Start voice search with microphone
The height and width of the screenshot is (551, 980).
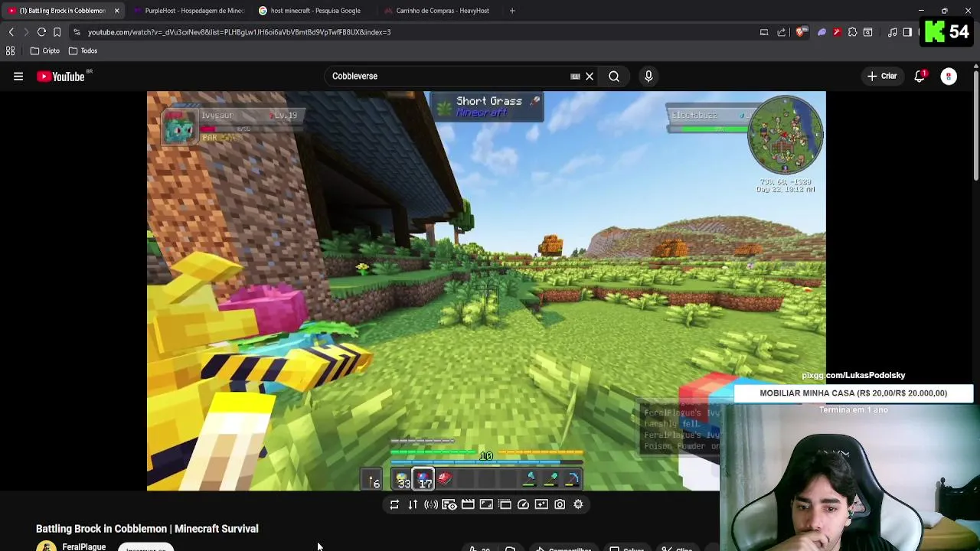(x=648, y=77)
